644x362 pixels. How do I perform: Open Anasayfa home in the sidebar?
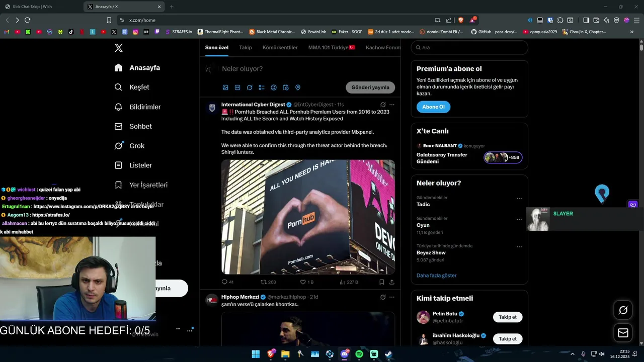click(x=137, y=68)
